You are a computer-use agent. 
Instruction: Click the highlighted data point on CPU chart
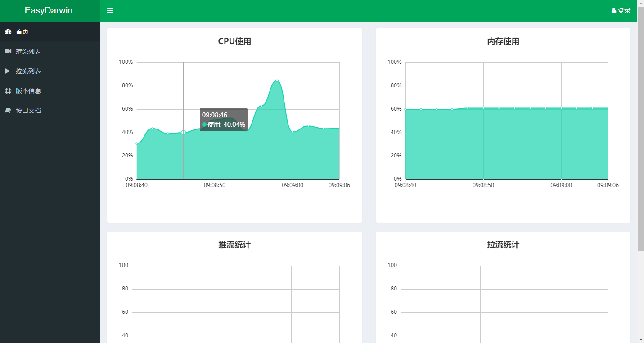tap(183, 132)
